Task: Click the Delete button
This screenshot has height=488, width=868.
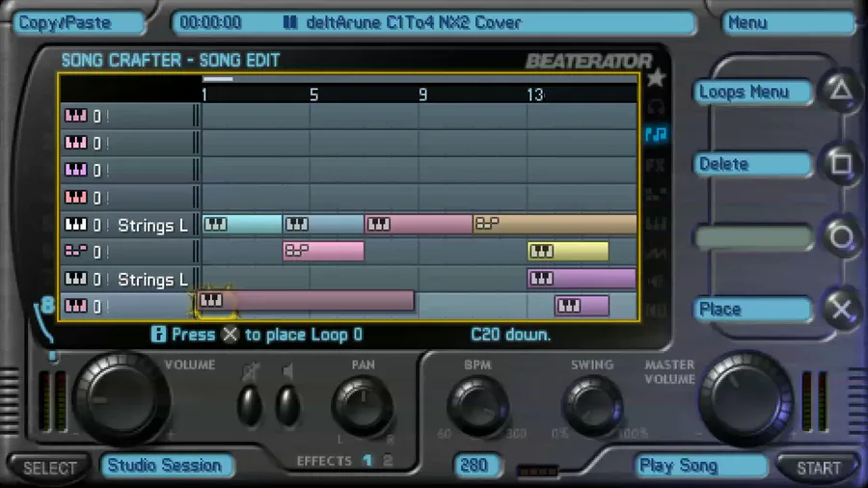Action: tap(752, 164)
